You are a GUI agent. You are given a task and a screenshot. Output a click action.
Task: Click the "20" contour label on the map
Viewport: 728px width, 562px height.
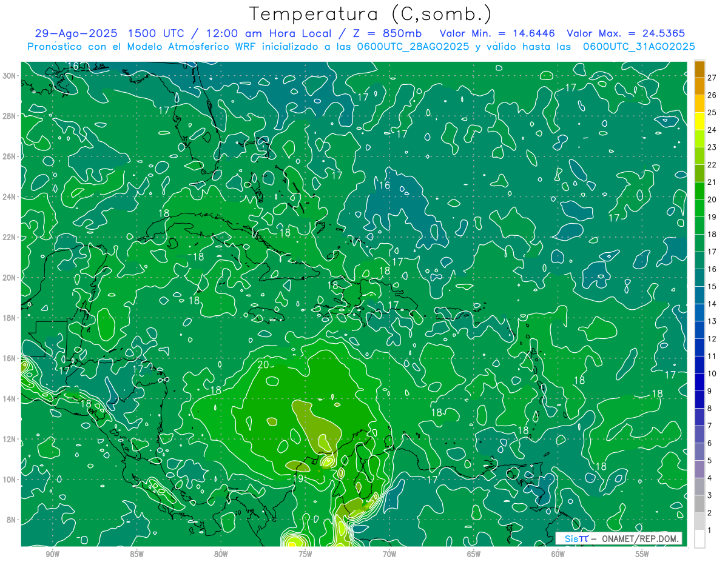(x=264, y=364)
